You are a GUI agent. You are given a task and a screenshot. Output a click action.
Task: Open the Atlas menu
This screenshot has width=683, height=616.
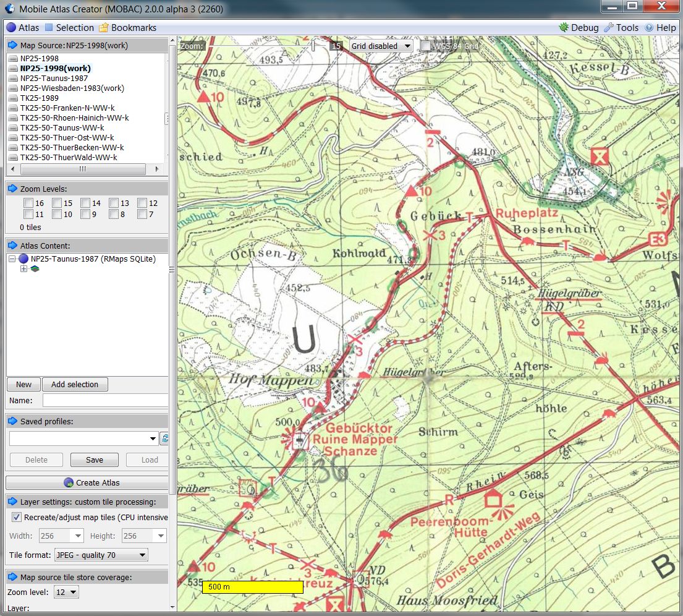(23, 27)
